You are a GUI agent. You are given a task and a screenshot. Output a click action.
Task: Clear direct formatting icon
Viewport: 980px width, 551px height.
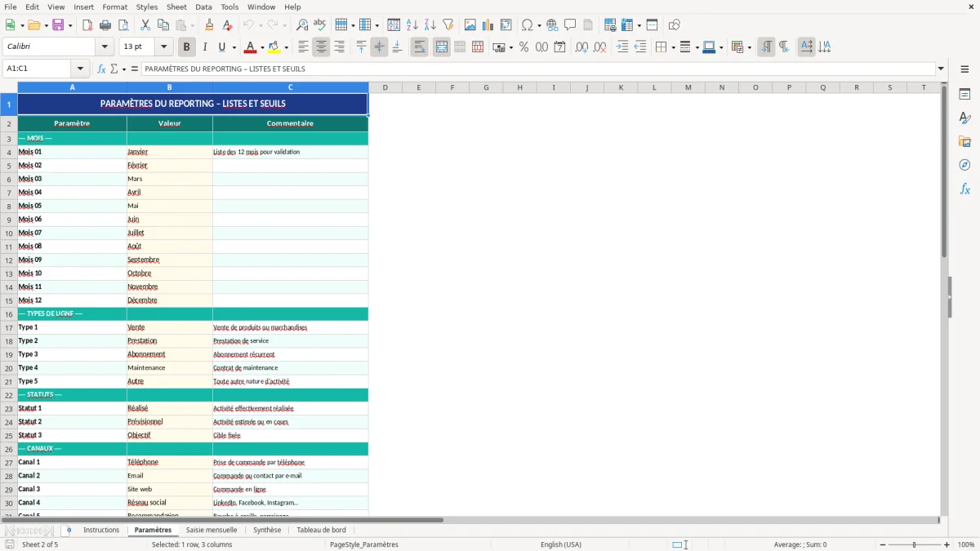pyautogui.click(x=228, y=25)
